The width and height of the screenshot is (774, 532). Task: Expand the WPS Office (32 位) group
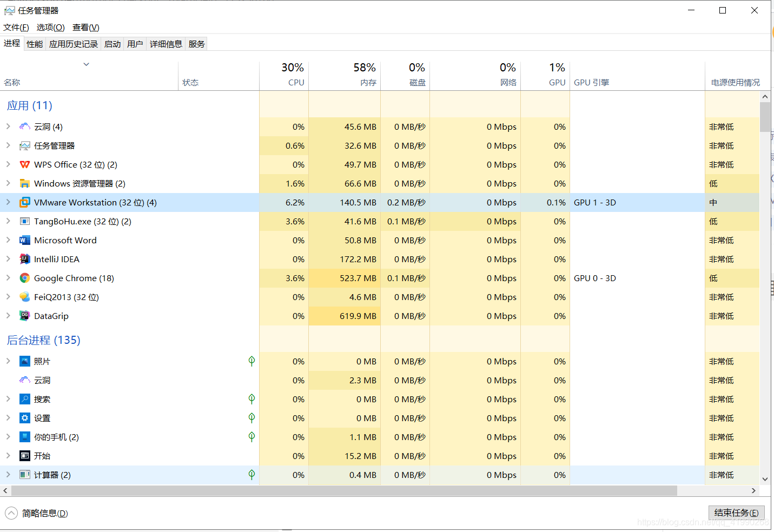[x=8, y=164]
